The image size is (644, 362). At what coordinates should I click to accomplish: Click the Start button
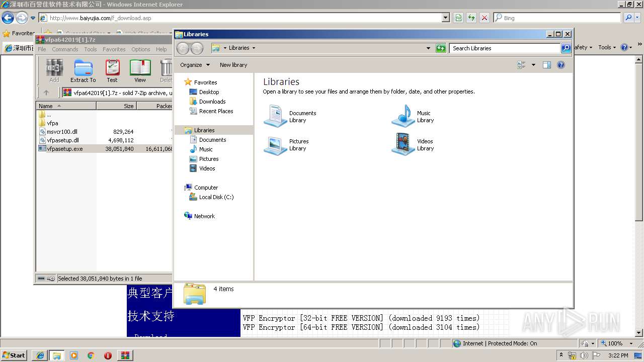pyautogui.click(x=14, y=355)
